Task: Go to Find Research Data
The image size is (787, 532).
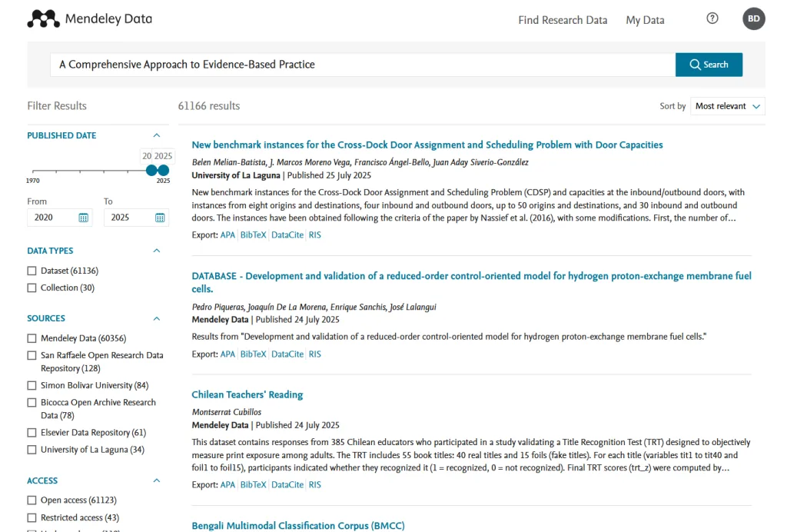Action: click(563, 20)
